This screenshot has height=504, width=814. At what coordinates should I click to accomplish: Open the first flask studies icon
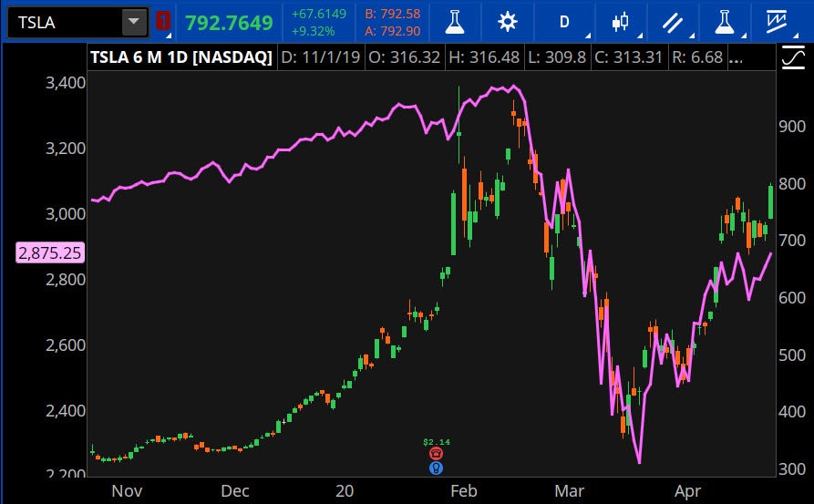tap(455, 22)
